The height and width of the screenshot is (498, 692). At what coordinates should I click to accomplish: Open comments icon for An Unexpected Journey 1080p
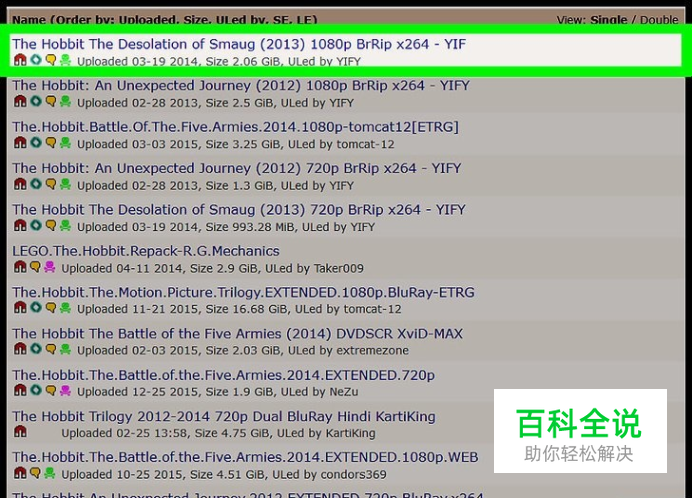(51, 102)
